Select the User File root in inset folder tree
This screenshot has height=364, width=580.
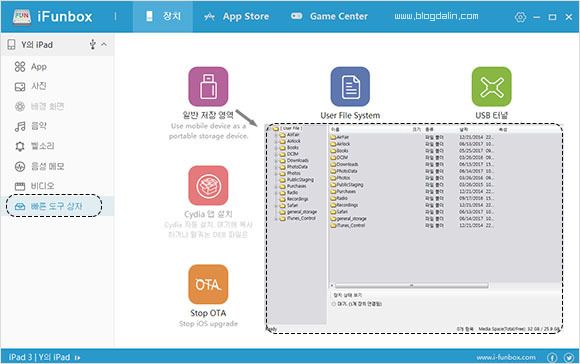coord(291,128)
